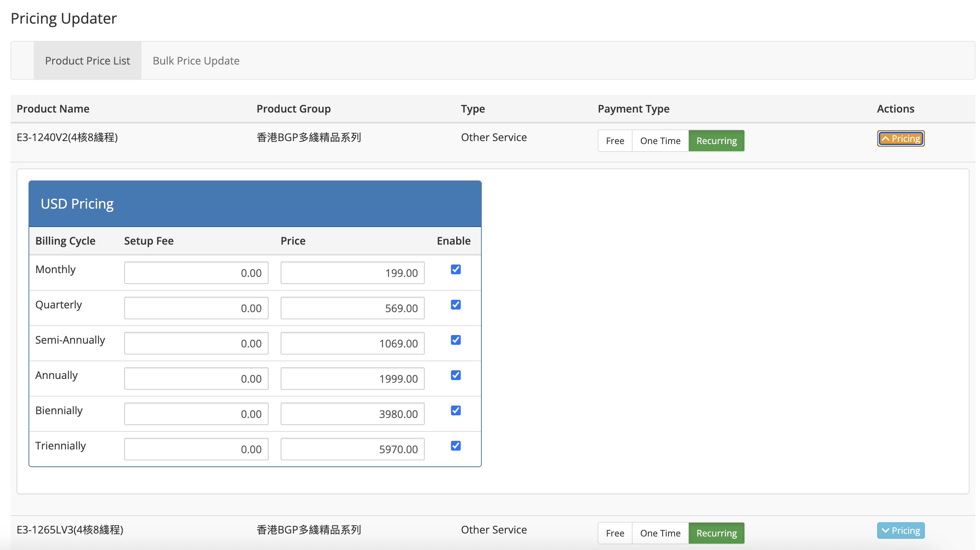Disable Triennially billing cycle checkbox

(455, 446)
